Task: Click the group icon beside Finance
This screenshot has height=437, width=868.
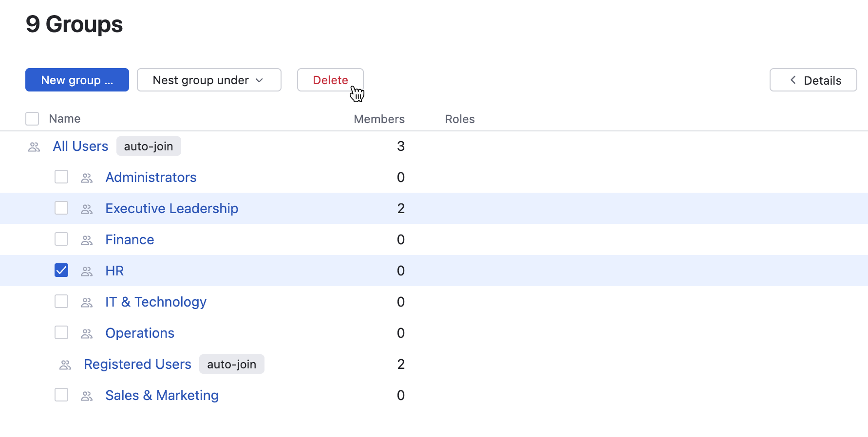Action: click(x=87, y=240)
